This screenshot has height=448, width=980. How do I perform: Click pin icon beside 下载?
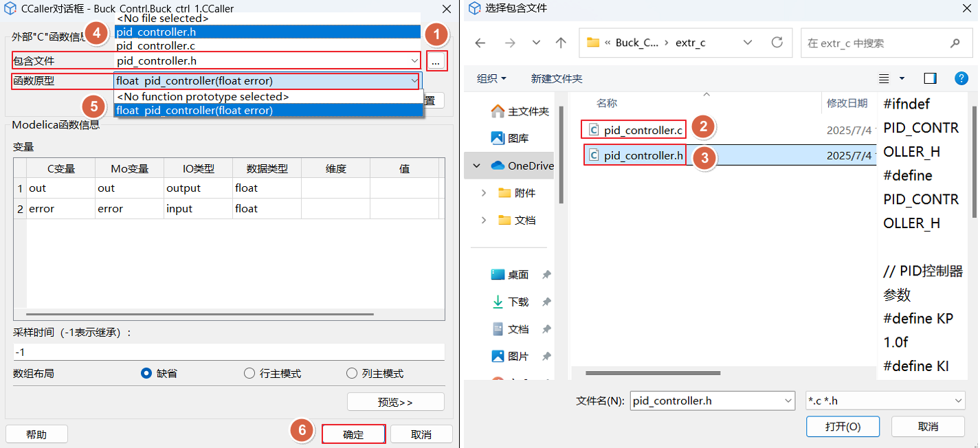pyautogui.click(x=546, y=302)
